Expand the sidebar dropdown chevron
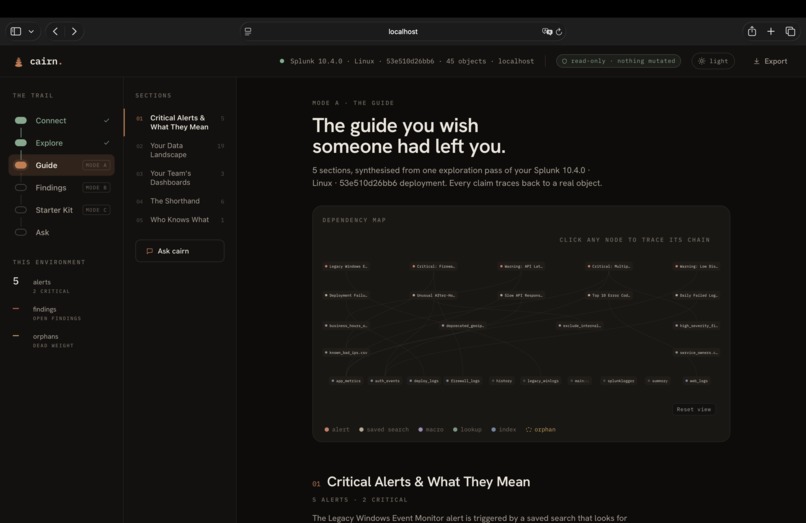 (31, 31)
